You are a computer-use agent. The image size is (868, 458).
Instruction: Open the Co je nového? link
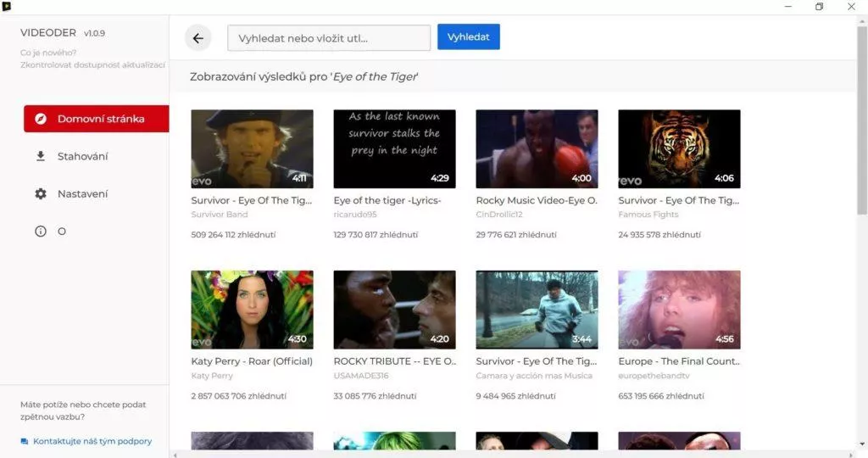pyautogui.click(x=48, y=53)
